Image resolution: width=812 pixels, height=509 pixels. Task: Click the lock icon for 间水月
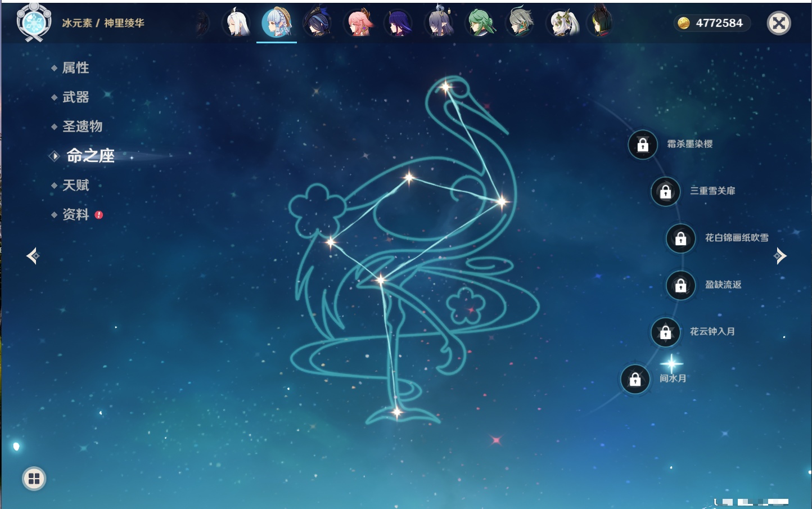(635, 380)
